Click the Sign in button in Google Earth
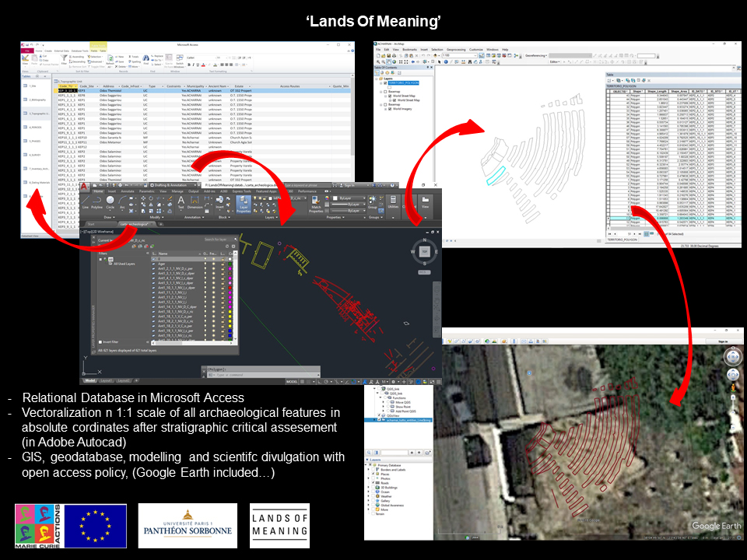 point(722,341)
